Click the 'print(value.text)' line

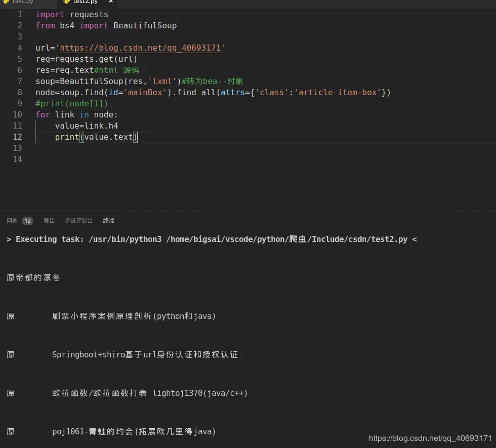click(x=97, y=137)
